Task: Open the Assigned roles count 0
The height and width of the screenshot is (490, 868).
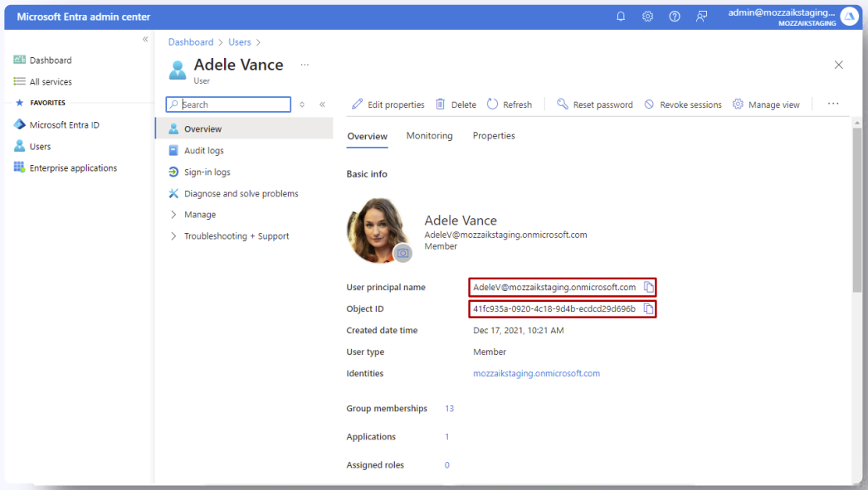Action: click(x=446, y=465)
